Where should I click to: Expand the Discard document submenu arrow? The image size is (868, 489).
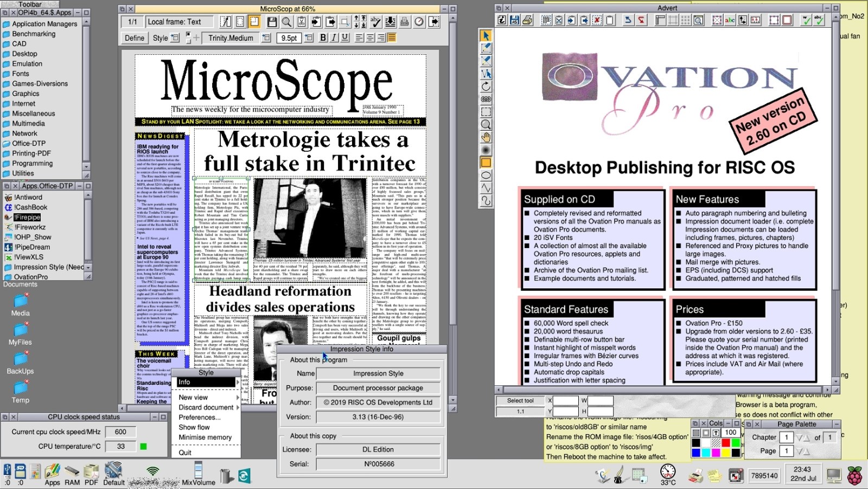pos(237,407)
